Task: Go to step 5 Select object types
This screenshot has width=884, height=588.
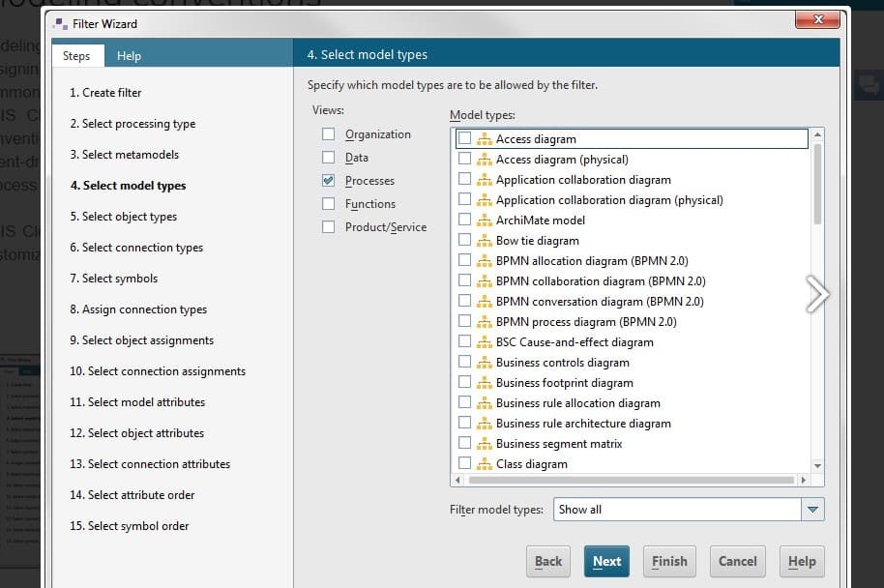Action: click(x=123, y=217)
